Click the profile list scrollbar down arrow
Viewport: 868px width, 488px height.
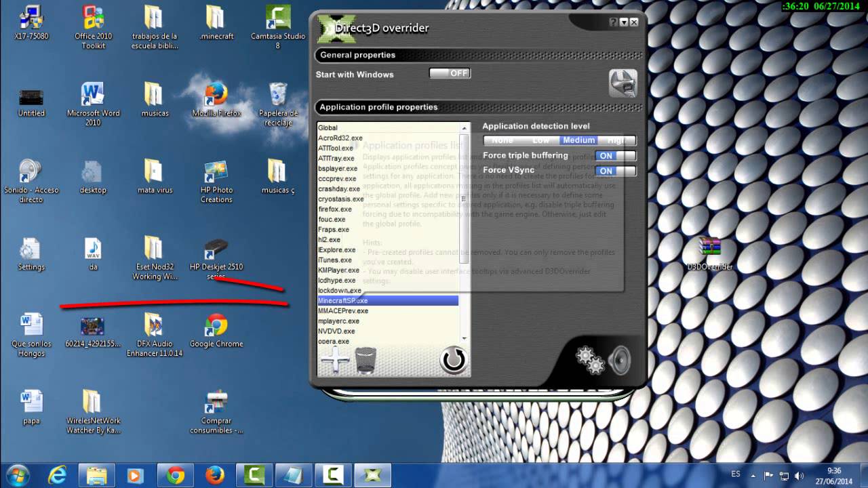[465, 338]
